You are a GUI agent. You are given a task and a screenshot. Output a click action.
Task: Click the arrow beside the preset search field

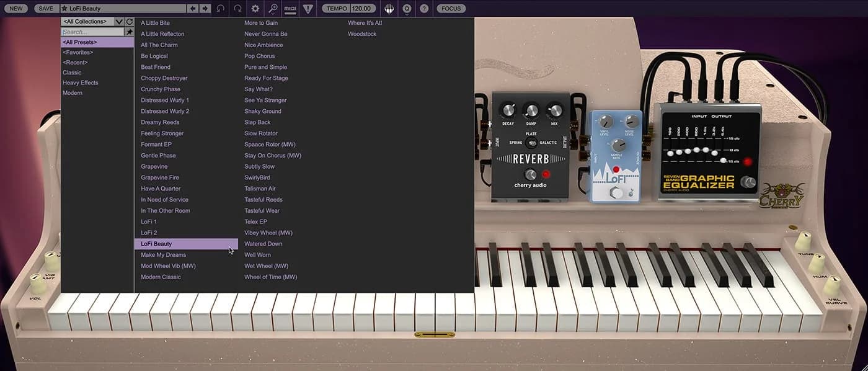tap(129, 31)
